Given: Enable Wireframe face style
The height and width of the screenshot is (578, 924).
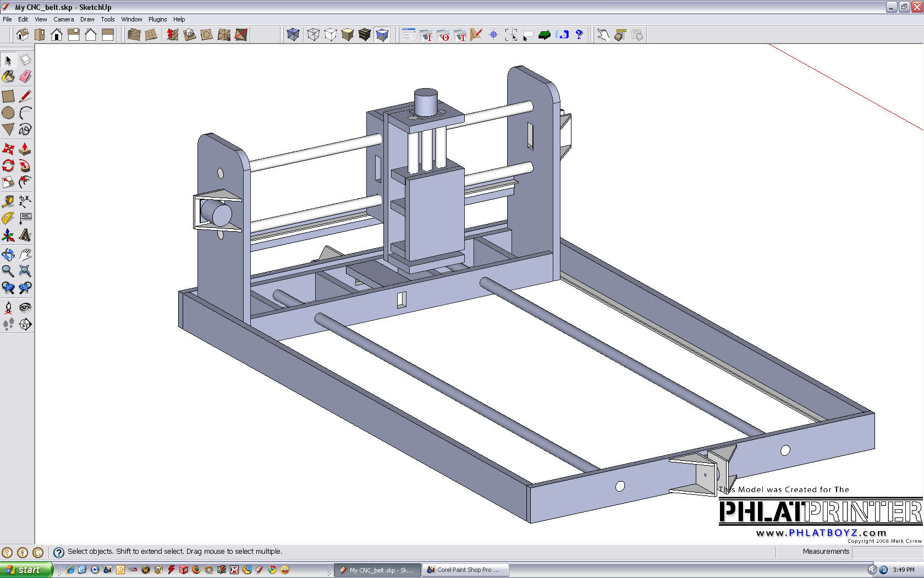Looking at the screenshot, I should (x=313, y=35).
